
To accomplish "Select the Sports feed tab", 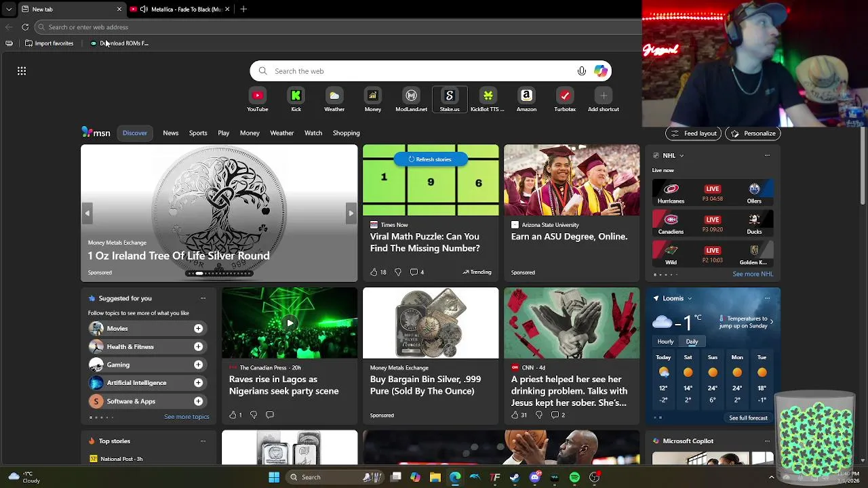I will [x=198, y=133].
